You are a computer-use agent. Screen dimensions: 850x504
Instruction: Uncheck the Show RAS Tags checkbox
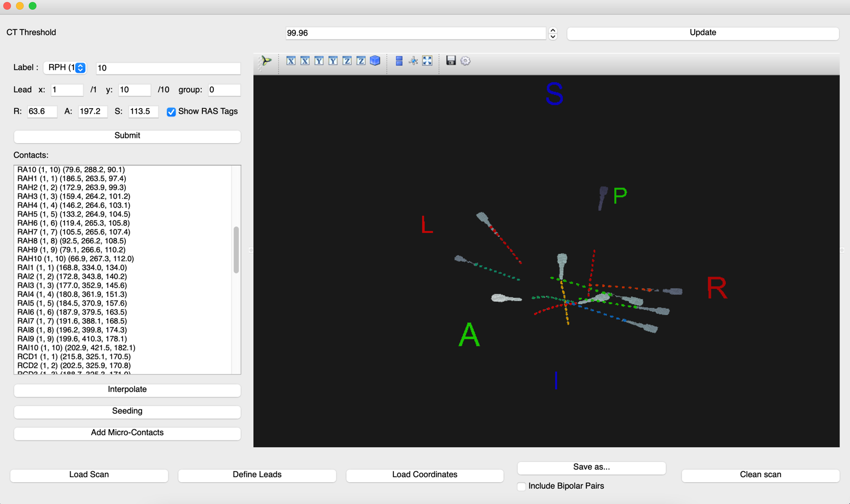[171, 112]
